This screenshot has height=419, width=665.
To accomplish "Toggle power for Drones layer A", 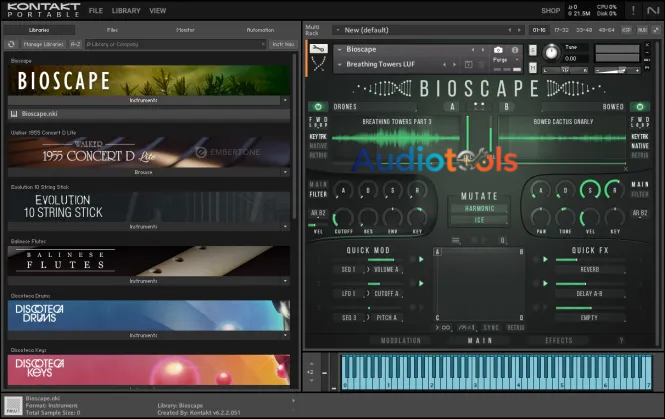I will click(x=318, y=107).
